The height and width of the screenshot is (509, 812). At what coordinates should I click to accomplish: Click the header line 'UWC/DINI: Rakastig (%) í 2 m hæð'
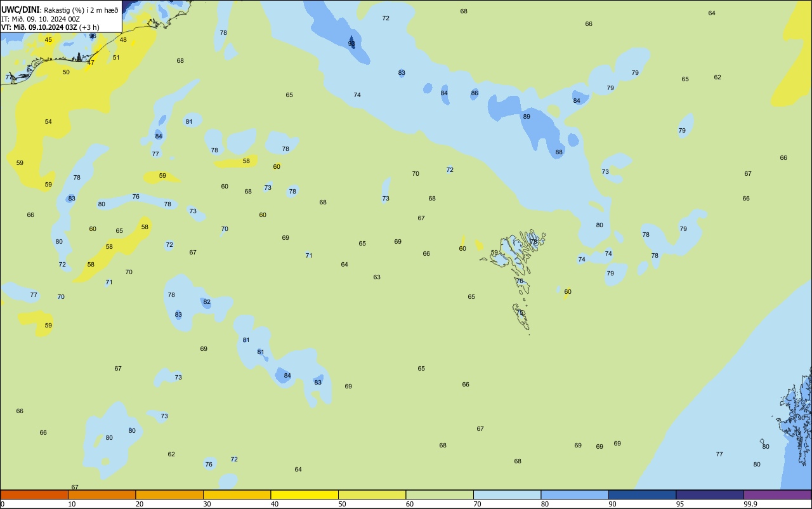click(x=60, y=10)
